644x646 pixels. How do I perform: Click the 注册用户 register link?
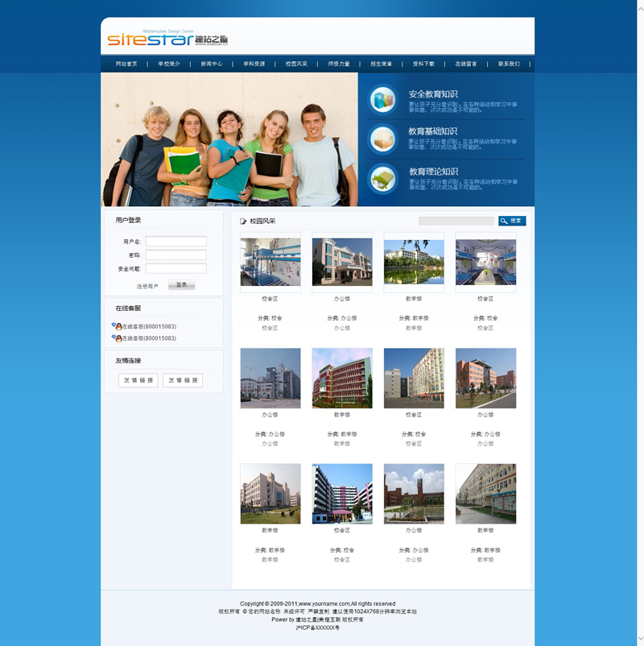coord(147,286)
